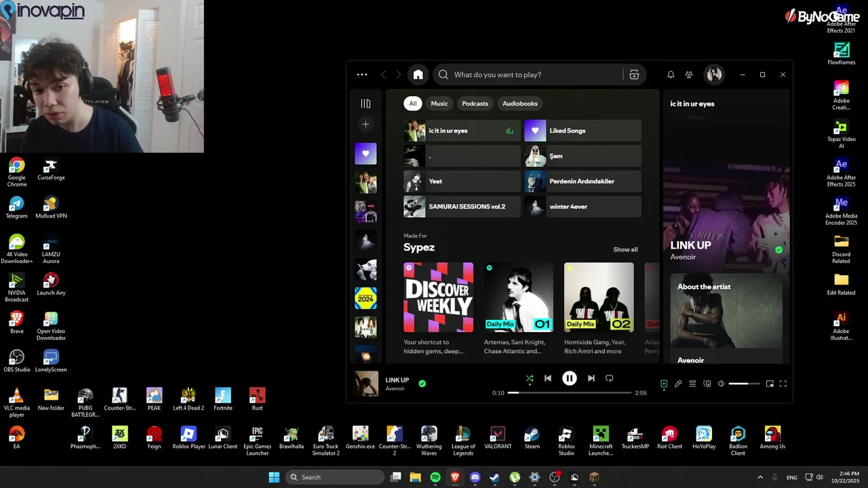Open Perdenin Ardındakiler shortcut tile
Viewport: 868px width, 488px height.
583,181
